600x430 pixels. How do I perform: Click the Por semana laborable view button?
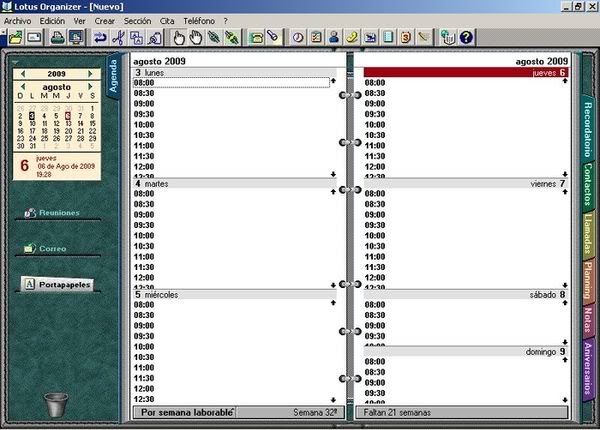click(187, 412)
